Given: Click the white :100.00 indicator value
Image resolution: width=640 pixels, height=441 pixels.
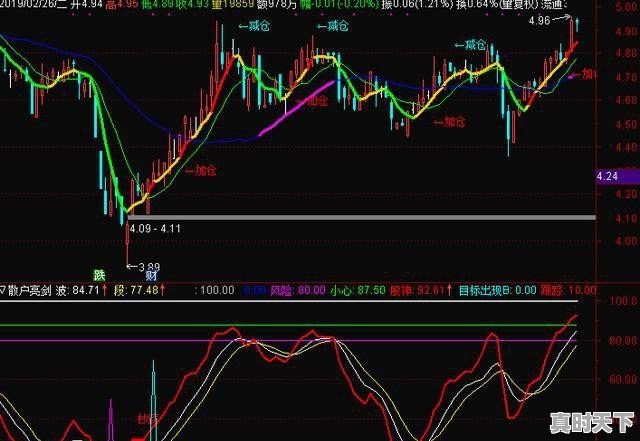Looking at the screenshot, I should (x=215, y=291).
